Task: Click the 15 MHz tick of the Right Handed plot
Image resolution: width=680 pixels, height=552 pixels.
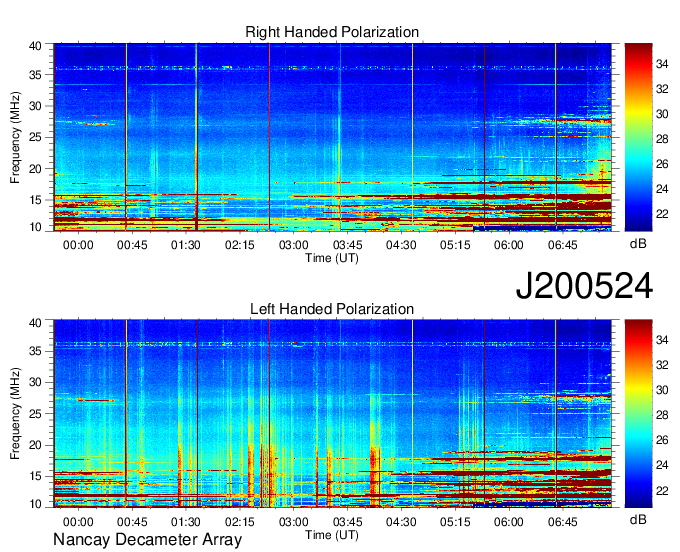Action: pyautogui.click(x=35, y=200)
